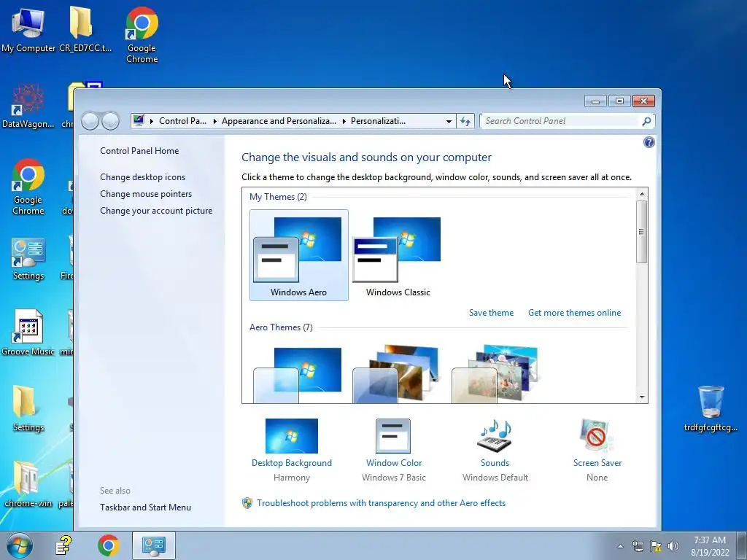Select the Groove Music desktop shortcut
The image size is (747, 560).
coord(28,332)
